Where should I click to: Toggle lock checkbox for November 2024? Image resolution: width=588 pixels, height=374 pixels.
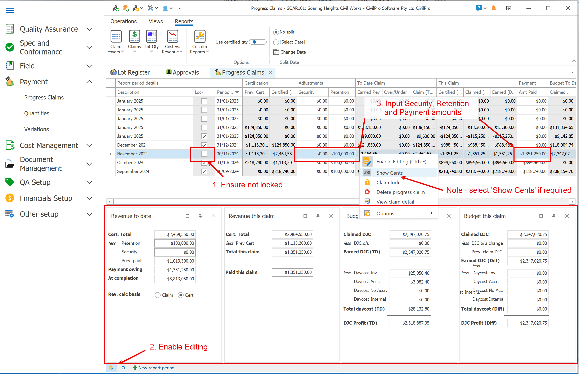(204, 154)
